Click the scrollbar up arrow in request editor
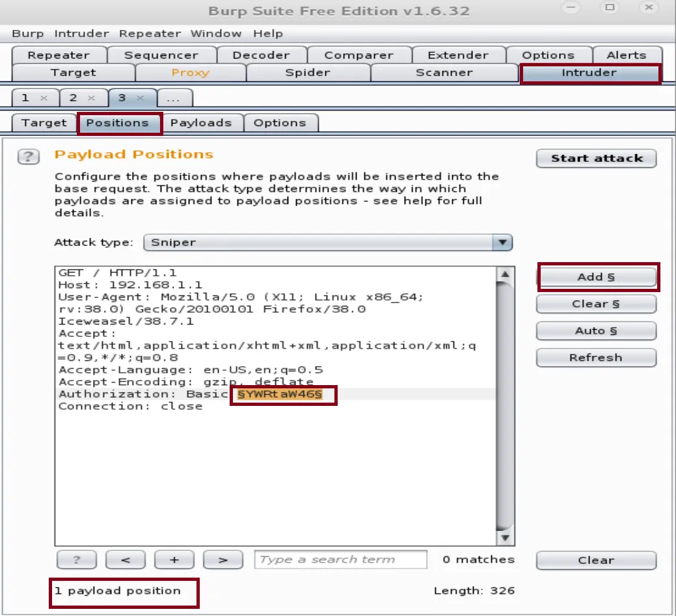Image resolution: width=676 pixels, height=616 pixels. 506,274
